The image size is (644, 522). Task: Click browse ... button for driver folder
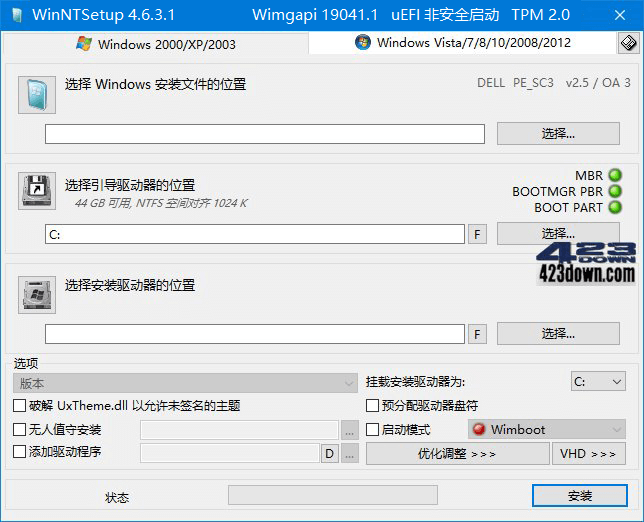tap(350, 453)
